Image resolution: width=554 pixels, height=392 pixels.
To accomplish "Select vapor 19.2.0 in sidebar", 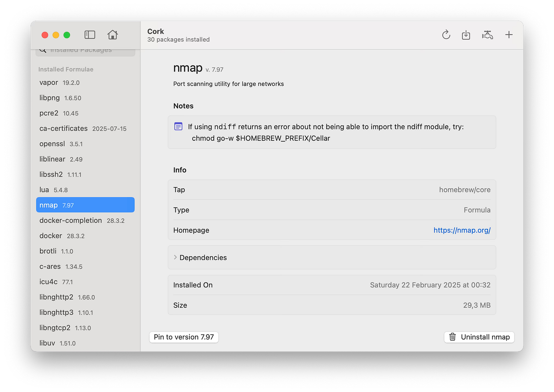I will [85, 83].
